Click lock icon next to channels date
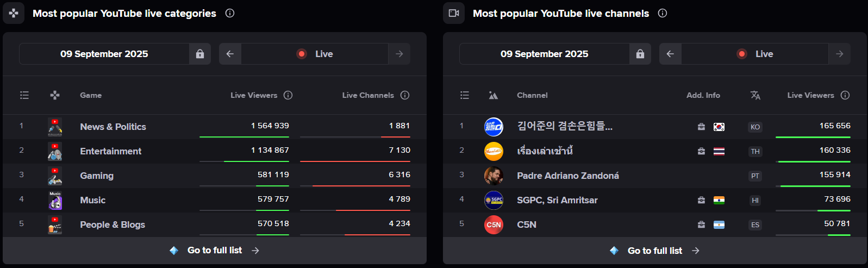This screenshot has width=868, height=268. tap(640, 54)
